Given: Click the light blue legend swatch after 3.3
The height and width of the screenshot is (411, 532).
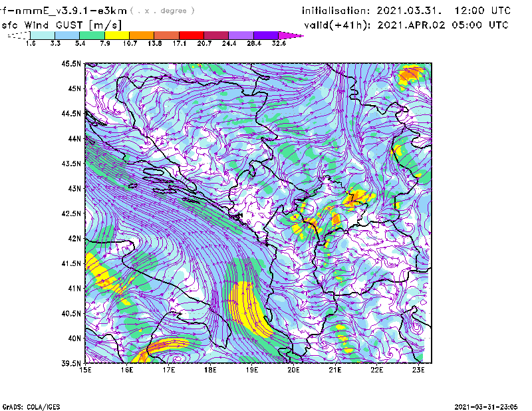Looking at the screenshot, I should (67, 35).
